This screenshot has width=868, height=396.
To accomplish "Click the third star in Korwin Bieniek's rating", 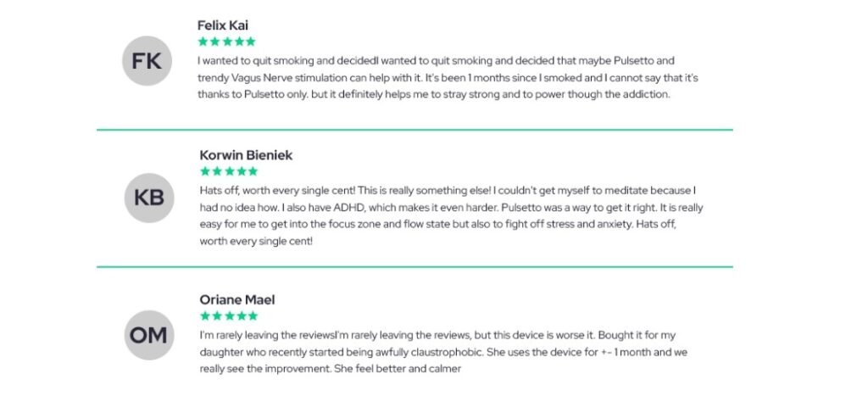I will 228,171.
